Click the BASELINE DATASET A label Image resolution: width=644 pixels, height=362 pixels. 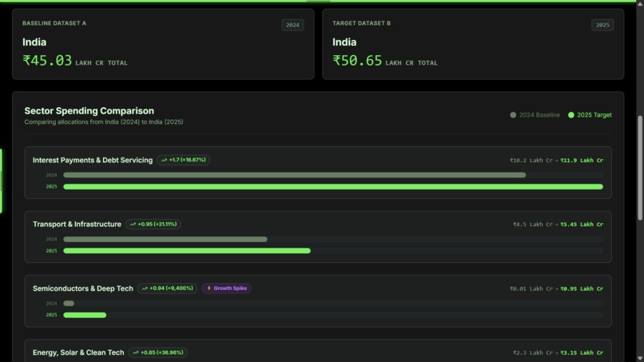[x=54, y=23]
